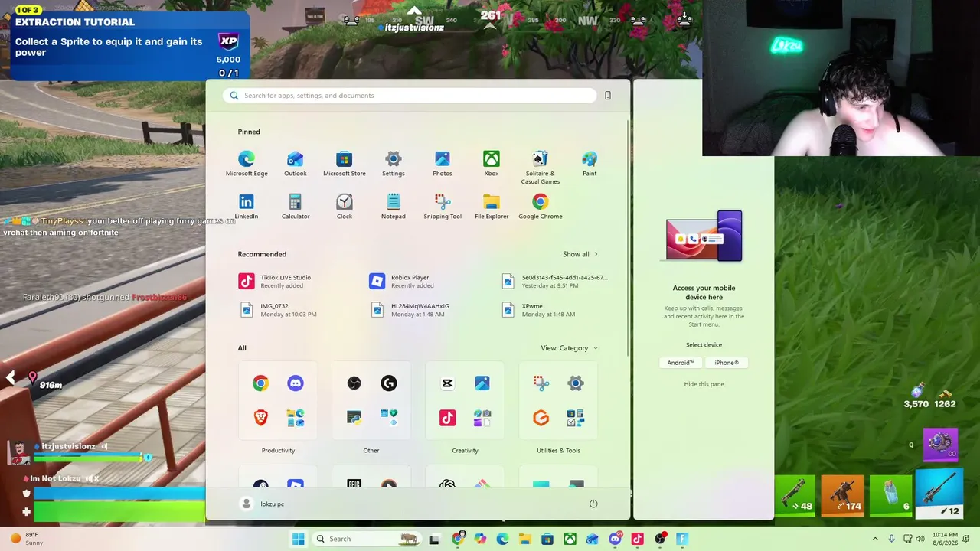Open the pinned LinkedIn app

coord(247,207)
